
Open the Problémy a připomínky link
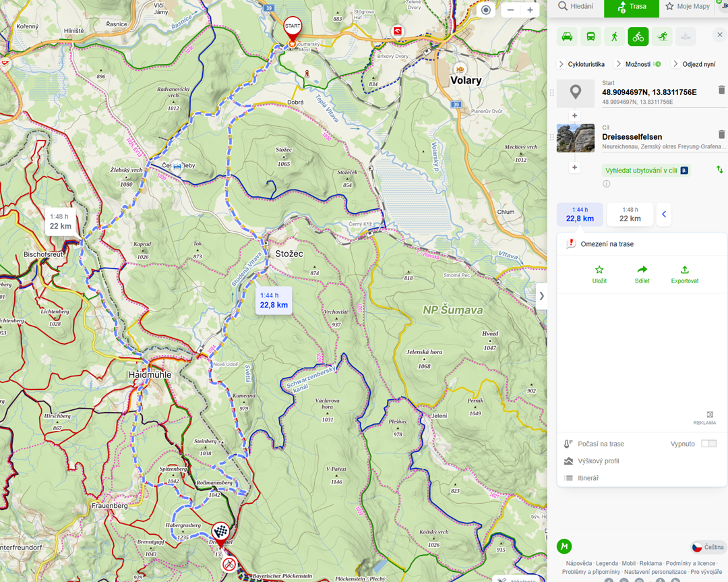(x=591, y=572)
